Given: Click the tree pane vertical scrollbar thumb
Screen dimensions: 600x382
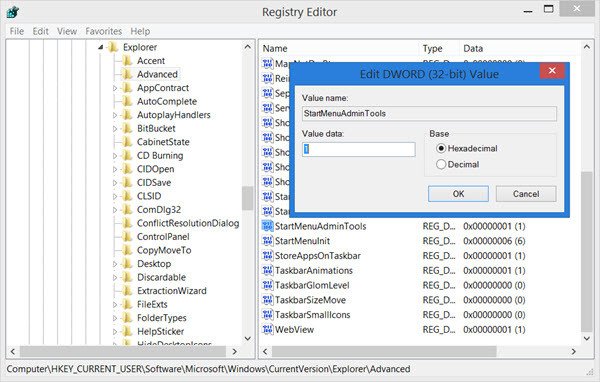Looking at the screenshot, I should pos(248,198).
